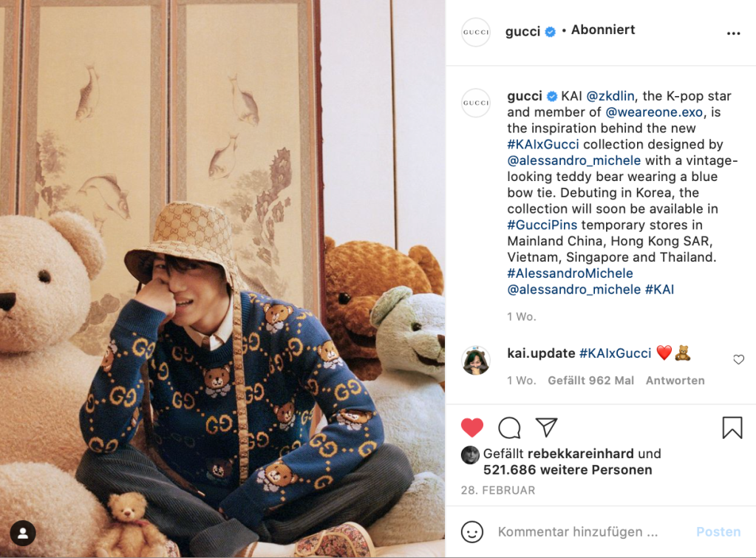This screenshot has height=558, width=756.
Task: View rebekkareinhard's small avatar near likes
Action: tap(470, 455)
